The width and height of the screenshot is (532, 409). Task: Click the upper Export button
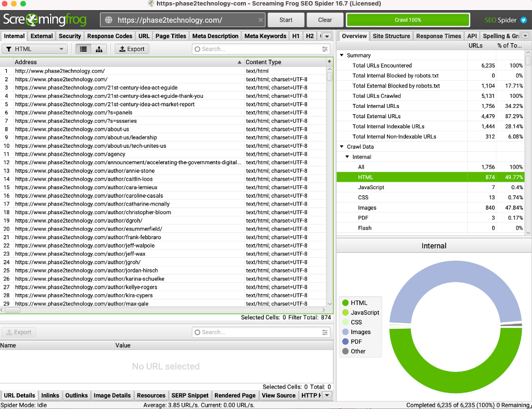[132, 49]
